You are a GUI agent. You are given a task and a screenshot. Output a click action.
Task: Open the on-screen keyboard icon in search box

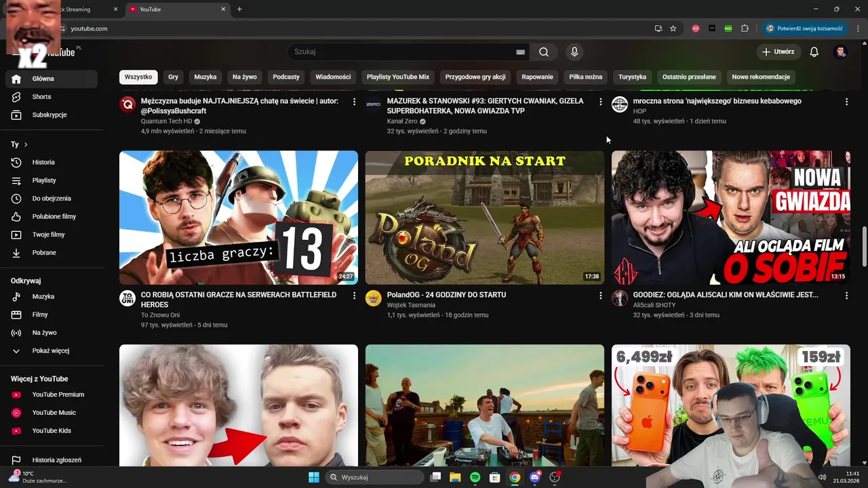tap(521, 52)
